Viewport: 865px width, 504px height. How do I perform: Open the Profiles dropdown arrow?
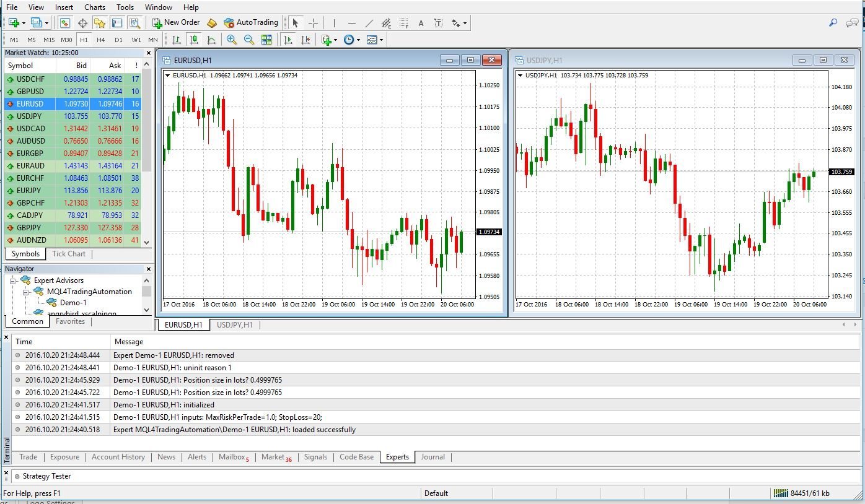48,23
